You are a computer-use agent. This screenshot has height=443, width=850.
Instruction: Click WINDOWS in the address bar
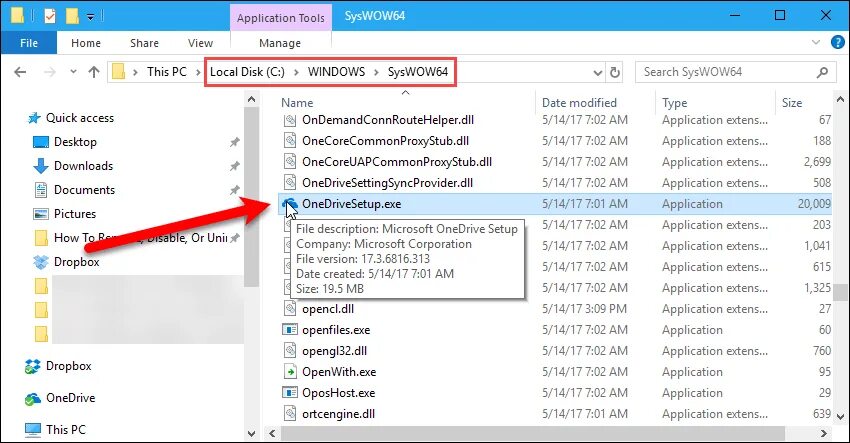tap(336, 72)
